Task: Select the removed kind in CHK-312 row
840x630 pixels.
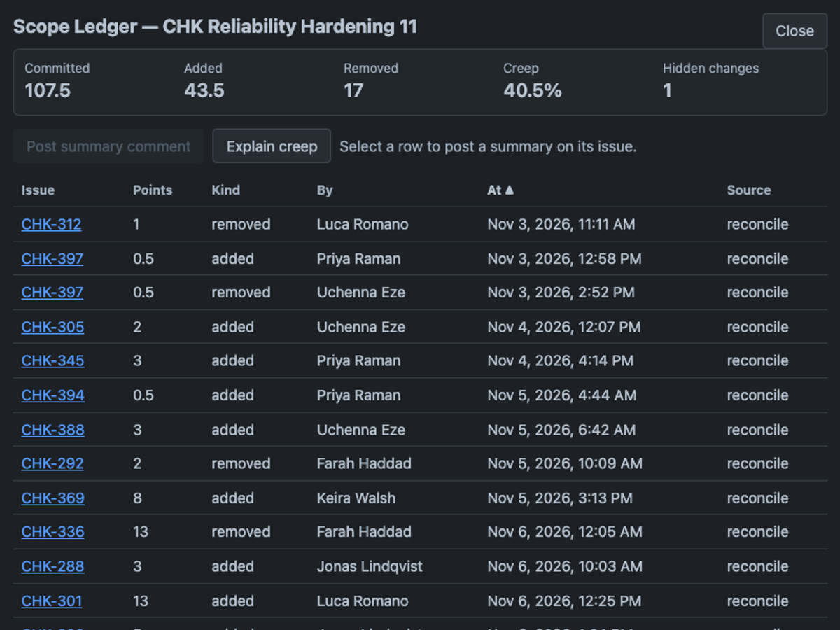Action: coord(241,225)
